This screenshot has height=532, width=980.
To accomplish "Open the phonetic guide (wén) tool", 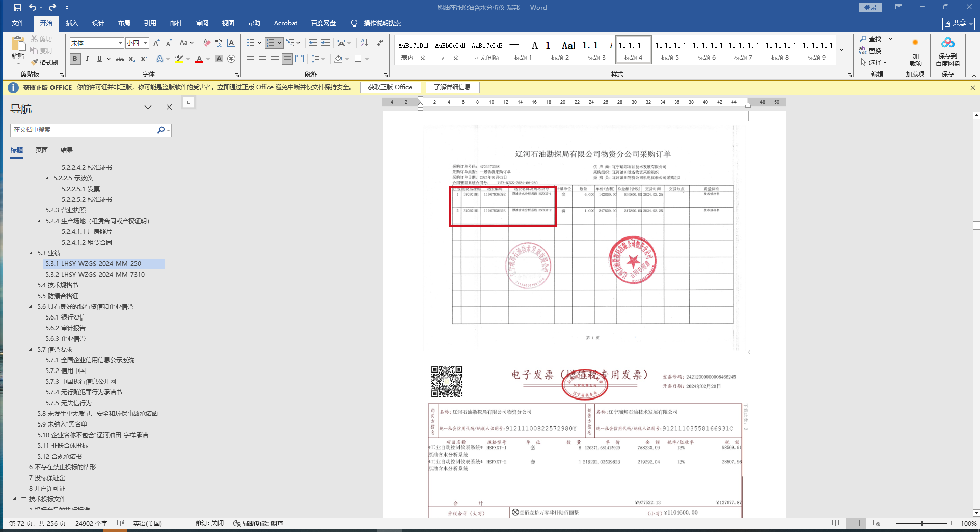I will click(219, 43).
